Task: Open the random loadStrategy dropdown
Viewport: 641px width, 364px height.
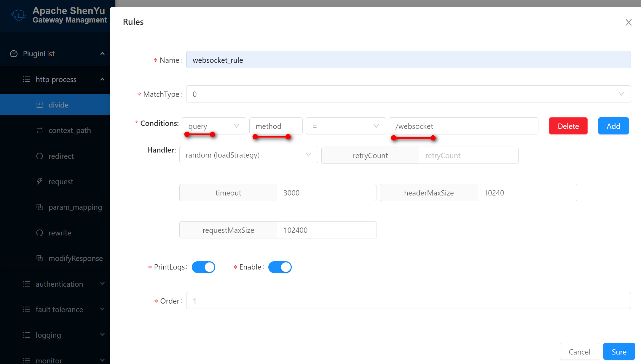Action: [248, 155]
